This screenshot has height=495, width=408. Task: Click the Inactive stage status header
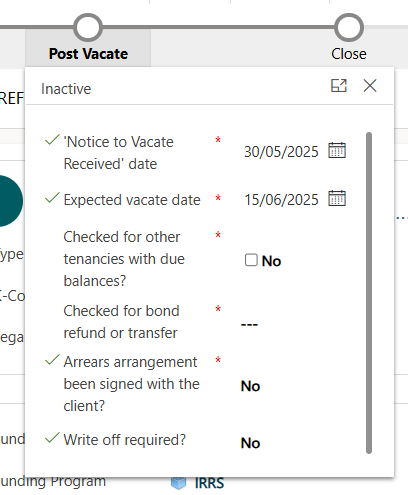coord(66,89)
